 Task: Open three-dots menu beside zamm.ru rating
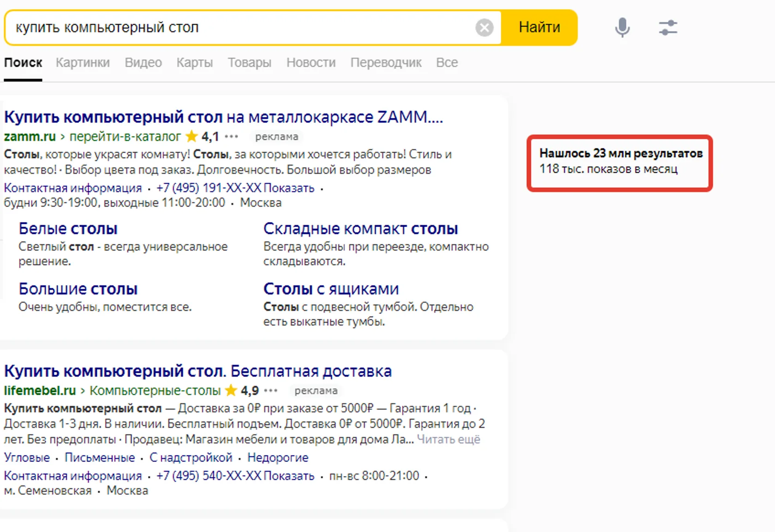(231, 137)
